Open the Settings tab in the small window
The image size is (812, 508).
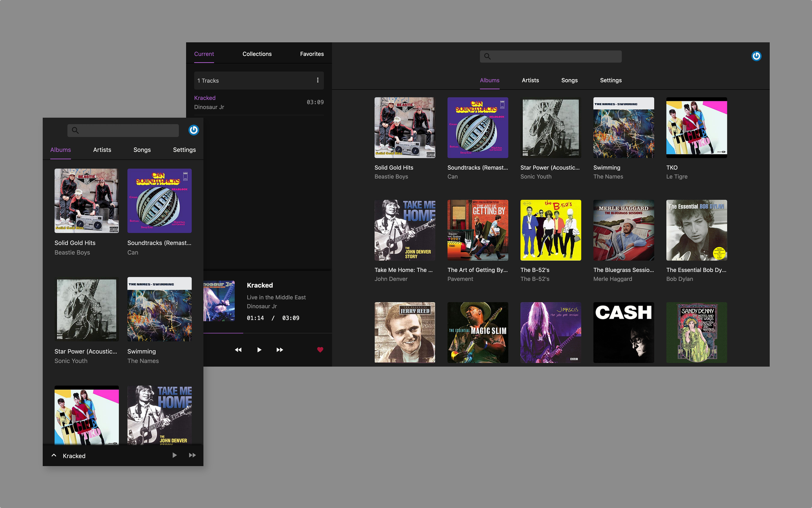click(184, 150)
